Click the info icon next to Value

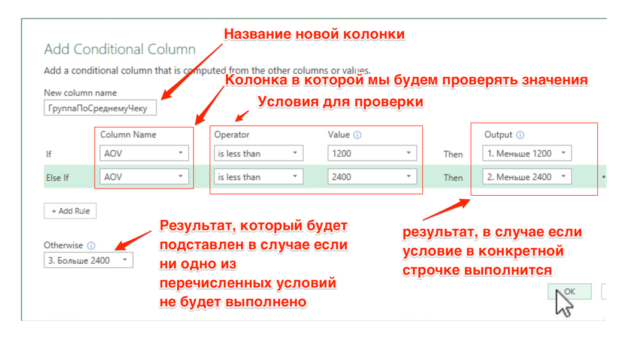[358, 135]
